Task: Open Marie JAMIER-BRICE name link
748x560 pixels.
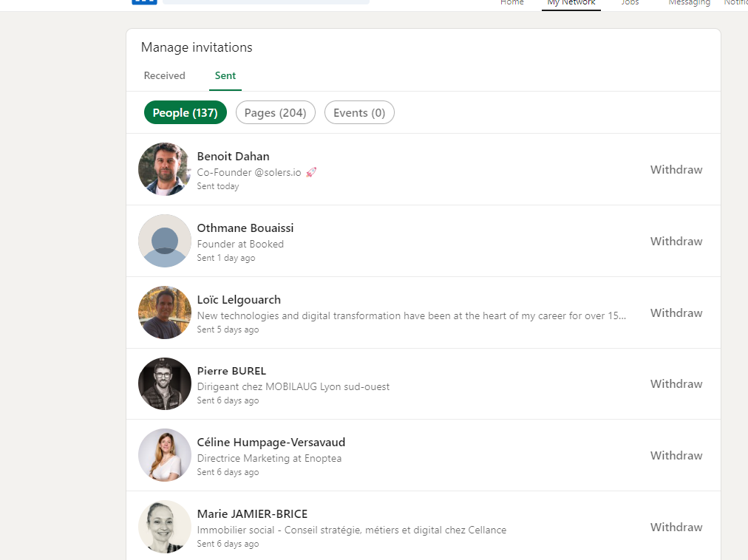Action: 252,514
